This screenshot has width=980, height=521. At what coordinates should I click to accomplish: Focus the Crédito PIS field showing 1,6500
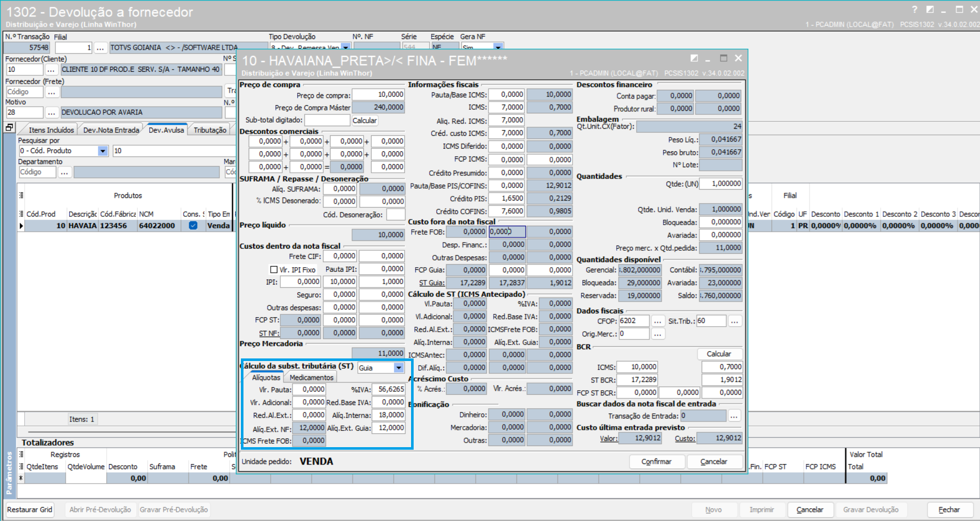pos(506,198)
